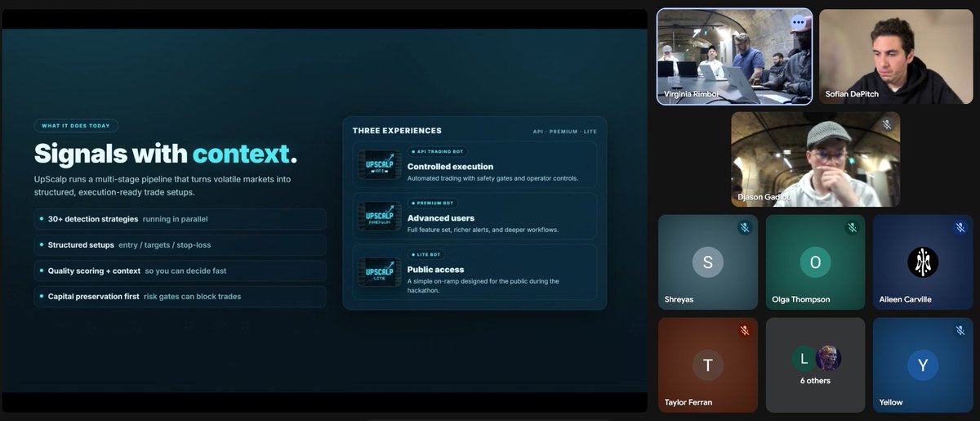Click the 'PREMIUM BOT' badge
980x421 pixels.
point(433,203)
